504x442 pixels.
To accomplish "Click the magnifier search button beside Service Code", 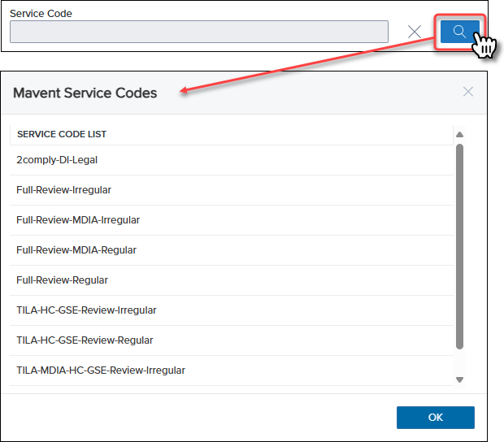I will tap(459, 32).
